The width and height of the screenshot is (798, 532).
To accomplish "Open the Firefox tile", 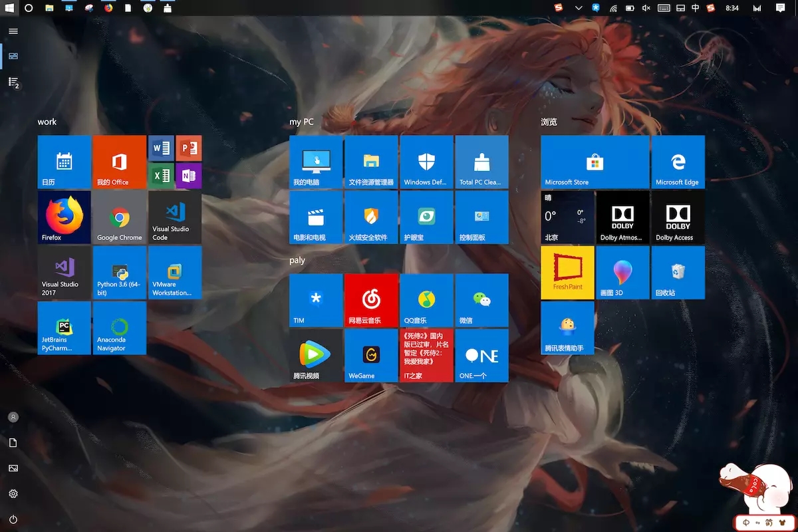I will [x=65, y=217].
